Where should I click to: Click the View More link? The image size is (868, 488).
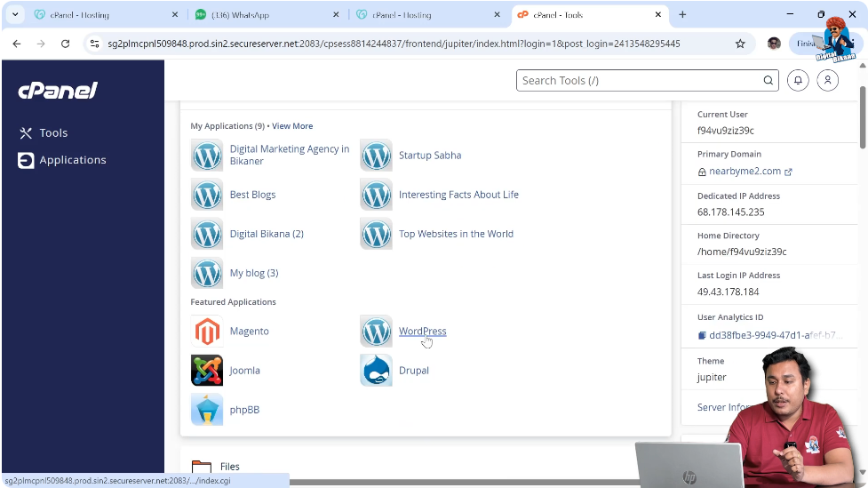tap(292, 125)
